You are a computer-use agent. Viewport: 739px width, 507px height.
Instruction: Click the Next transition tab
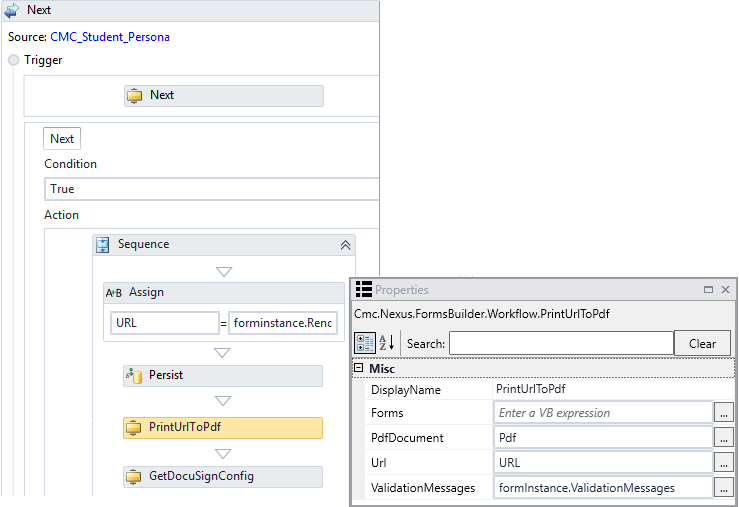(62, 139)
